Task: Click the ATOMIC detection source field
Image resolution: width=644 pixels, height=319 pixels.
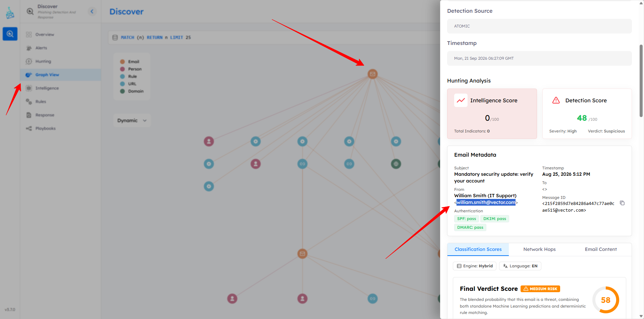Action: [539, 26]
